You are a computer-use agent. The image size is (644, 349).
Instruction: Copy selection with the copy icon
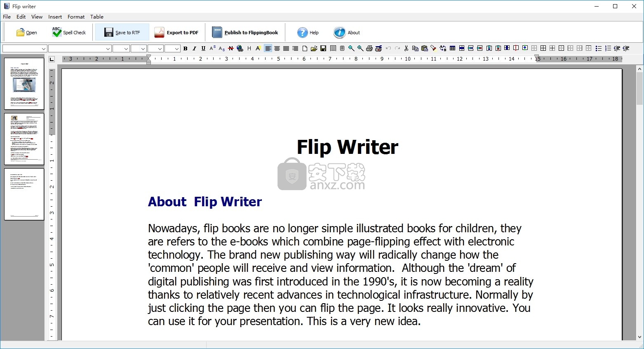[416, 49]
